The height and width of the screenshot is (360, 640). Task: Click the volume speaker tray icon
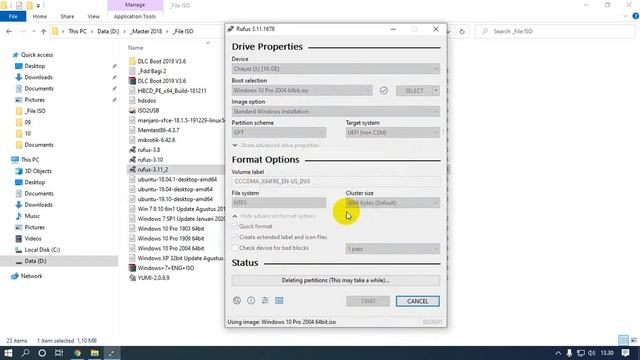(x=591, y=353)
